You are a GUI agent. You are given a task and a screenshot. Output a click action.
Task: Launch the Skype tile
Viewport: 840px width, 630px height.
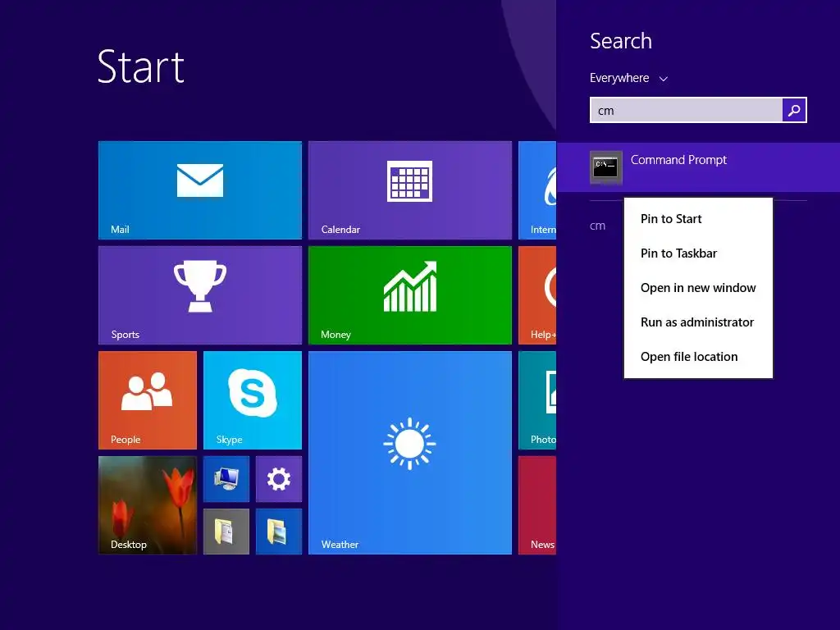coord(253,400)
